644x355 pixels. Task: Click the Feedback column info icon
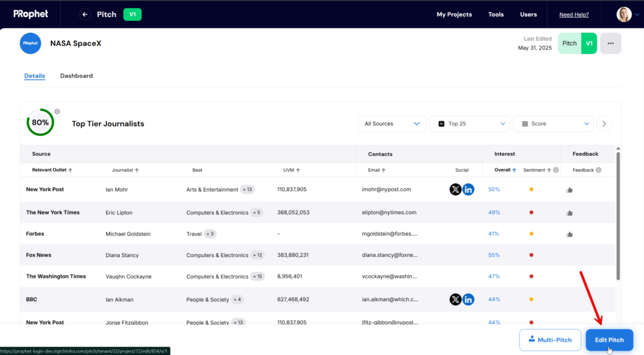click(599, 170)
